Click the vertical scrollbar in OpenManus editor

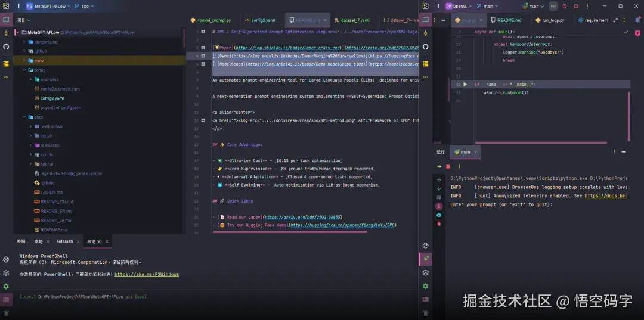pos(629,117)
